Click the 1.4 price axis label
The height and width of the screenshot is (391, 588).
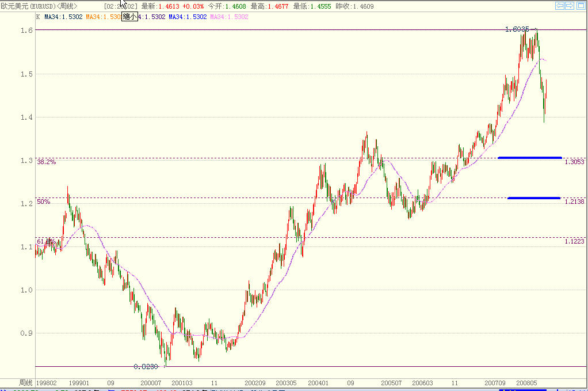tap(26, 117)
